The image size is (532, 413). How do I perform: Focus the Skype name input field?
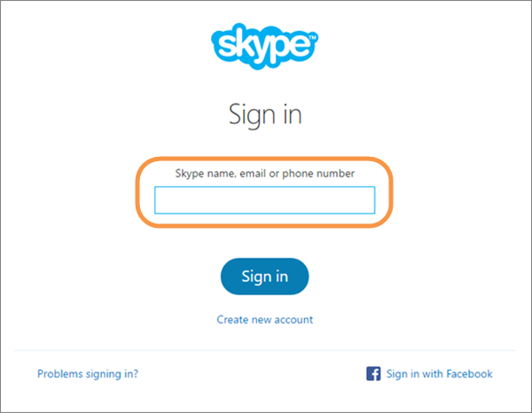(x=264, y=200)
